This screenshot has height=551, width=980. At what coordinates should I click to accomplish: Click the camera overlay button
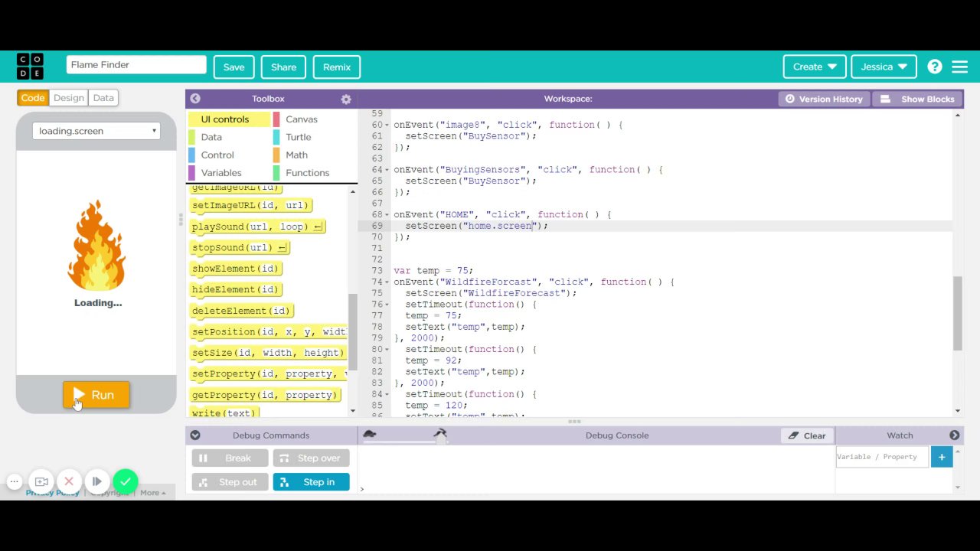(41, 481)
